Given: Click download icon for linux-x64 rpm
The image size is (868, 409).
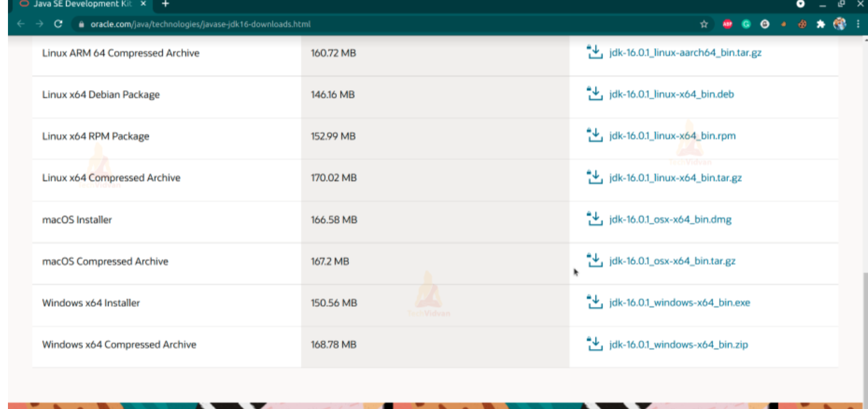Looking at the screenshot, I should tap(594, 135).
